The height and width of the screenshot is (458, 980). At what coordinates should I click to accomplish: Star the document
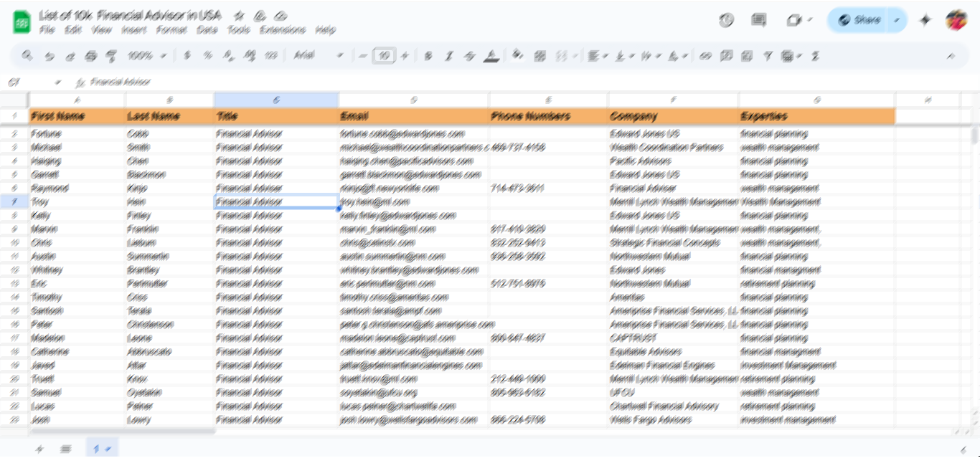pyautogui.click(x=239, y=15)
